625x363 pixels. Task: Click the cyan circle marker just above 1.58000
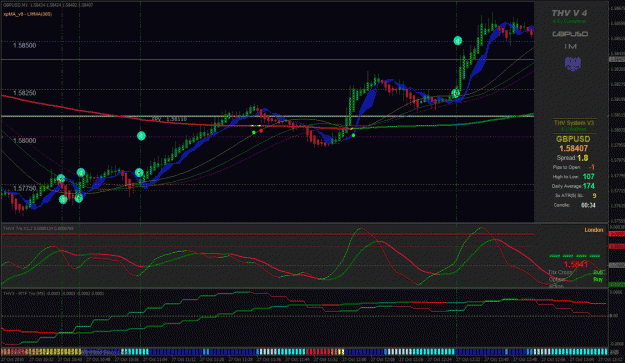click(141, 136)
